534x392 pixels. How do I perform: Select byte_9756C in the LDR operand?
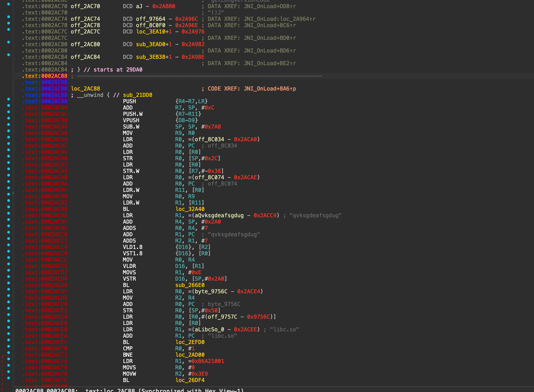point(211,291)
